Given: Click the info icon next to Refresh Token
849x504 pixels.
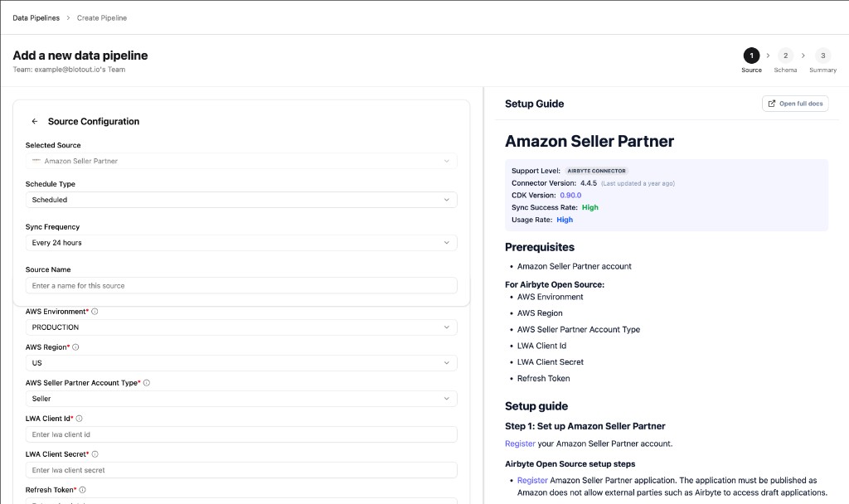Looking at the screenshot, I should [83, 490].
